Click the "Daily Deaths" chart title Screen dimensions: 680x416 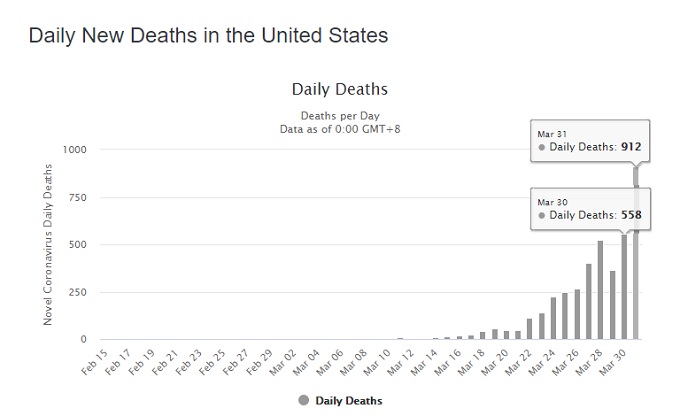(339, 89)
